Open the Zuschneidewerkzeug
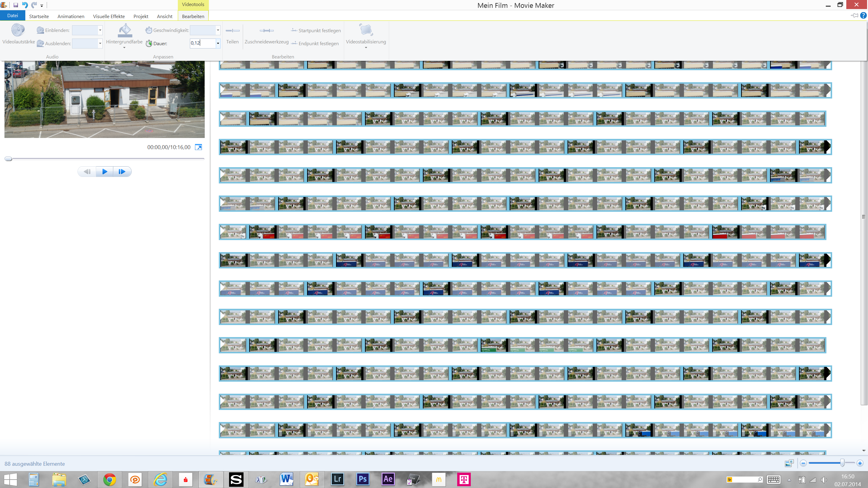 pos(266,36)
